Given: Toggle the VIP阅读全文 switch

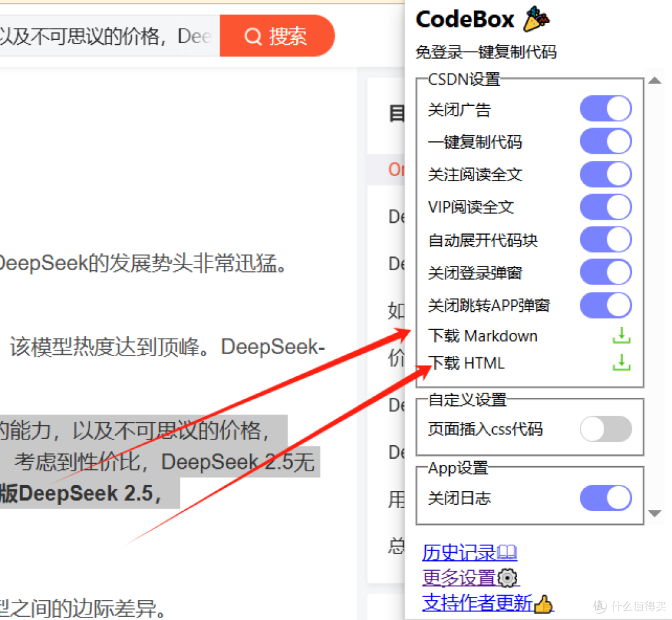Looking at the screenshot, I should coord(605,207).
